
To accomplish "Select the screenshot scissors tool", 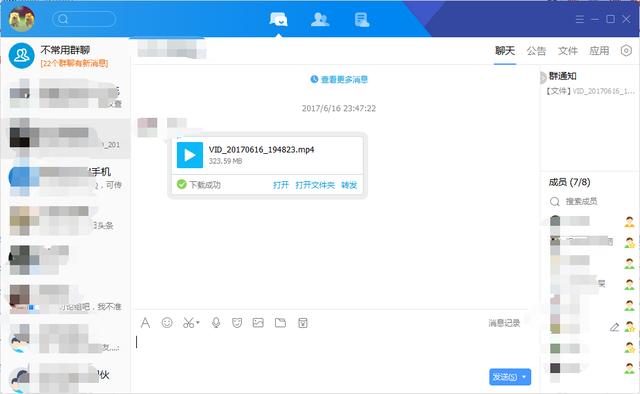I will point(188,323).
